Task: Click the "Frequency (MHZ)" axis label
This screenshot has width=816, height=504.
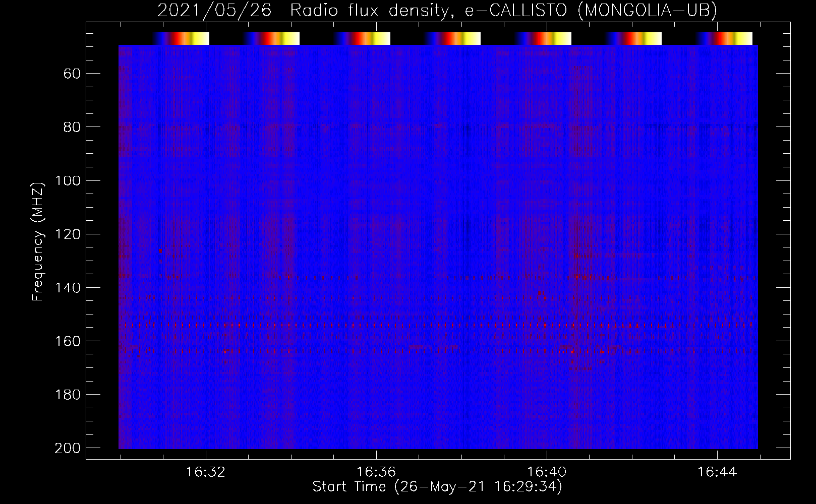Action: [x=38, y=241]
